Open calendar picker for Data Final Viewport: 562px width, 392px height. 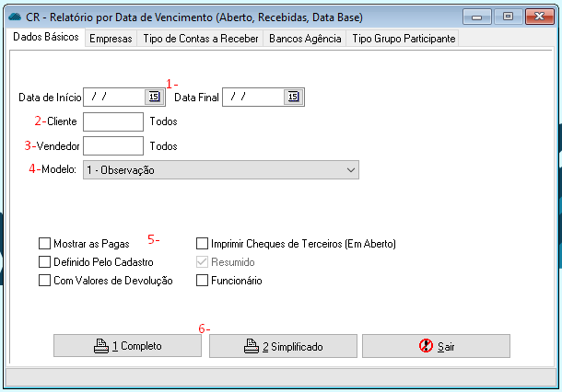(x=293, y=97)
